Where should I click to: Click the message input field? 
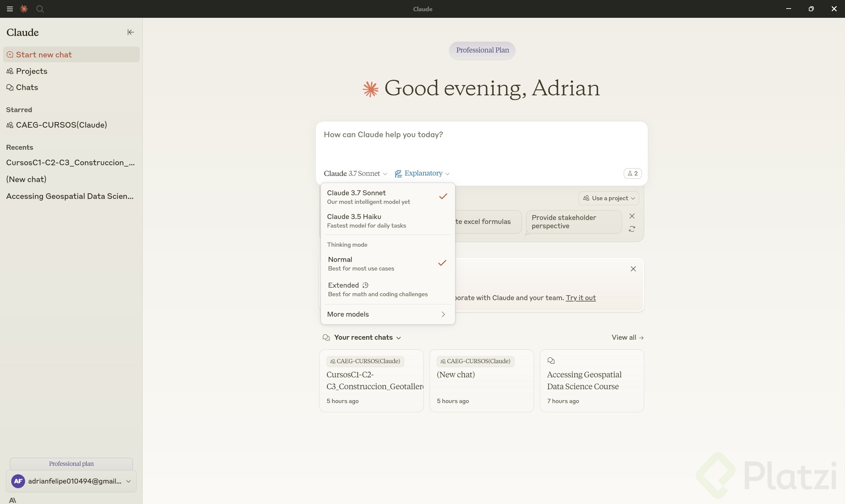point(481,142)
